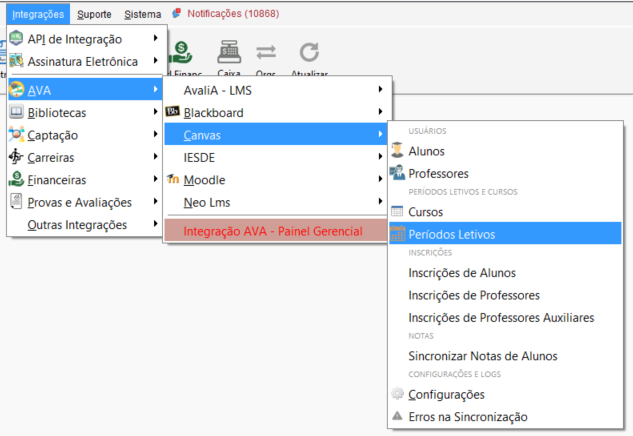Select AvaliA - LMS submenu entry
Viewport: 633px width, 436px height.
pos(276,90)
